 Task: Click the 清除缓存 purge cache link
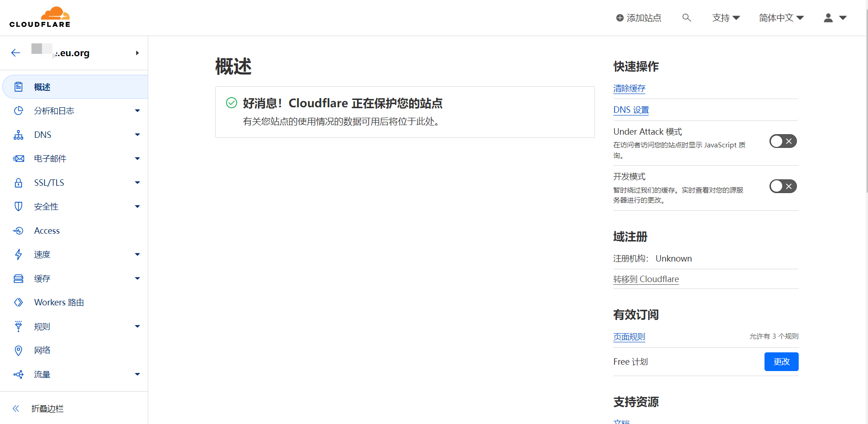point(629,89)
